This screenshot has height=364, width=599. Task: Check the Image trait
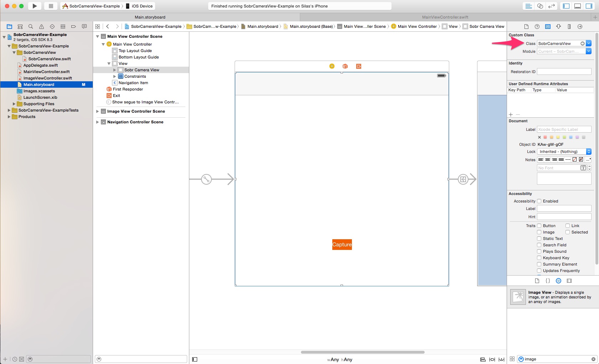click(x=539, y=232)
